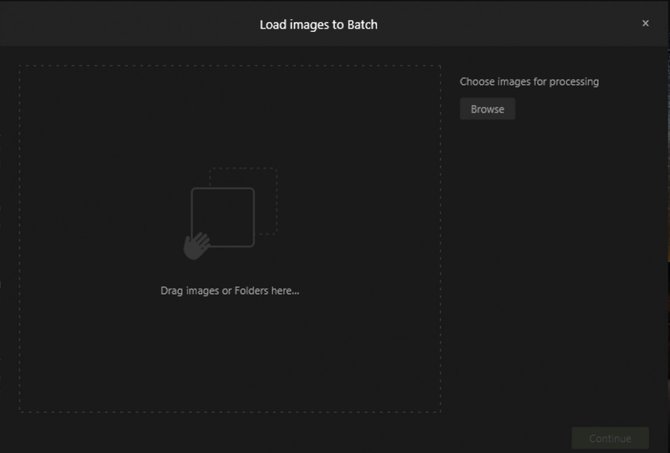Click the word 'Drag' in the drop hint
The image size is (670, 453).
[x=172, y=291]
